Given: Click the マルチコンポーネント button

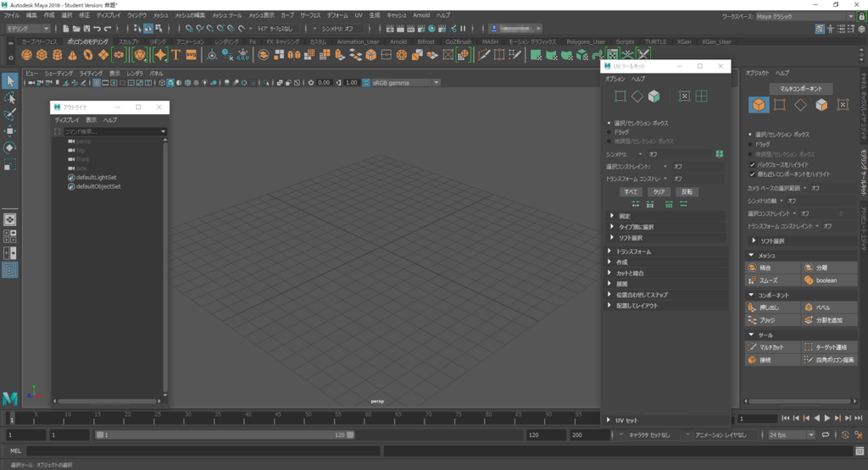Looking at the screenshot, I should (801, 88).
